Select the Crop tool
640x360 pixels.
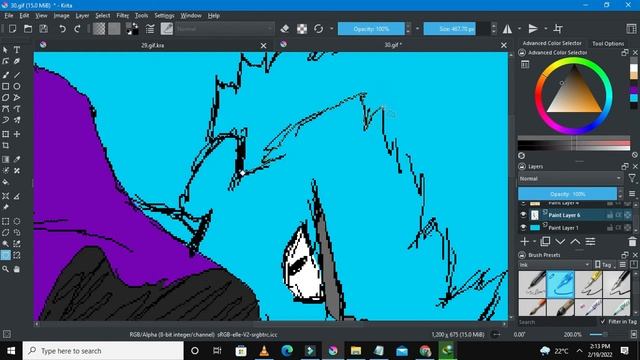pyautogui.click(x=6, y=145)
